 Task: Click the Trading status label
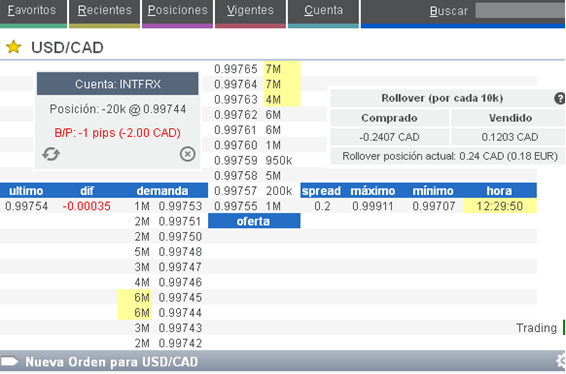tap(536, 328)
